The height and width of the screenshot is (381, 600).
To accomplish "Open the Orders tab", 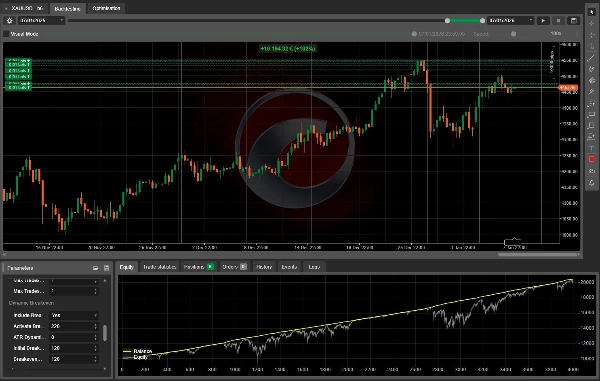I will 235,267.
